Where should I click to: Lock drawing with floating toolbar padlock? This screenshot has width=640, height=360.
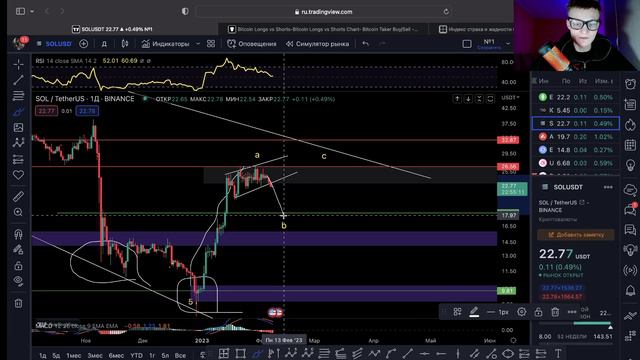[538, 312]
